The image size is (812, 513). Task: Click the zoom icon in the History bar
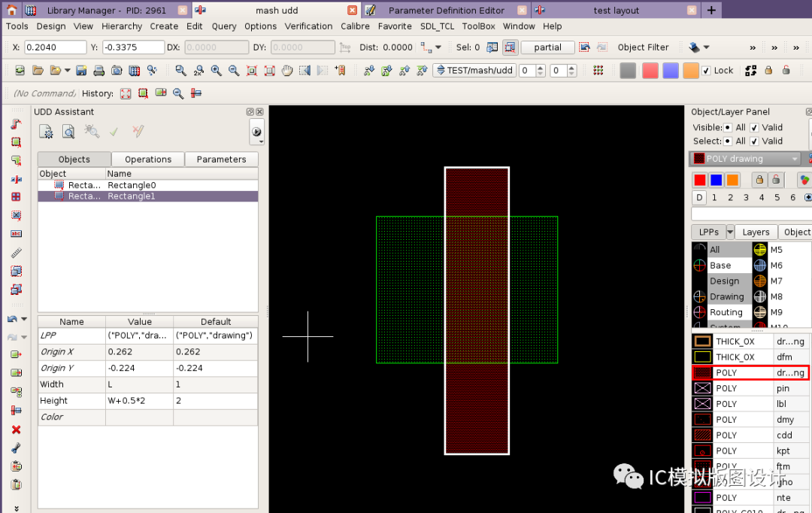point(177,93)
